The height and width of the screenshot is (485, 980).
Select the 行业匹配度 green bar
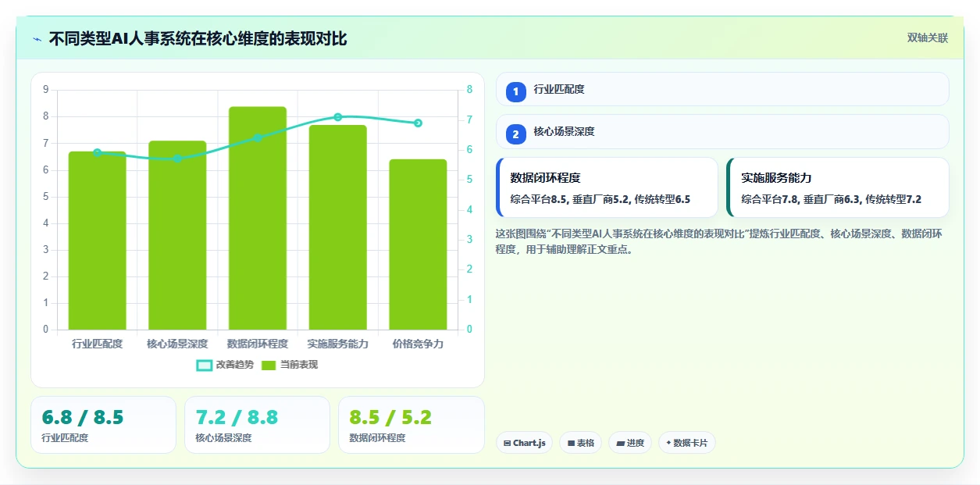(x=97, y=241)
